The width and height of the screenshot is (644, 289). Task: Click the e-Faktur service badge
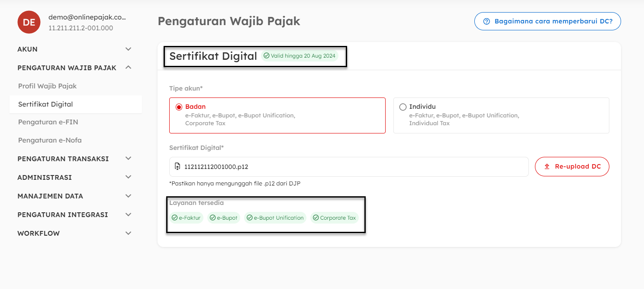186,218
